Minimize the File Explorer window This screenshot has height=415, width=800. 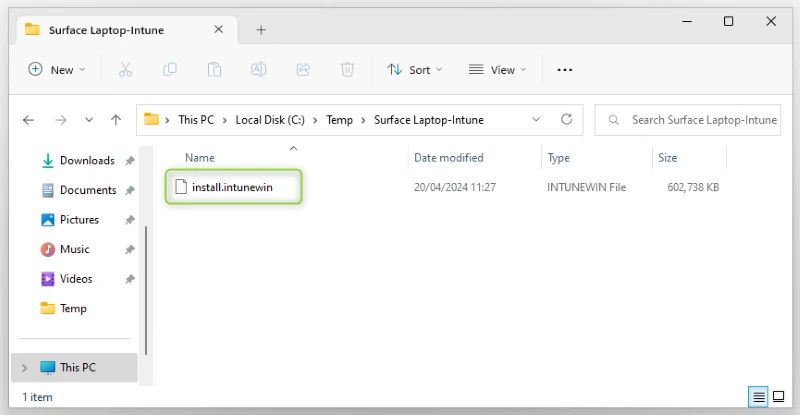tap(687, 21)
